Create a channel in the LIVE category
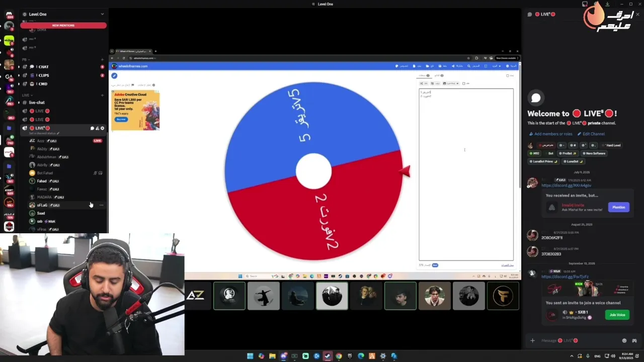The image size is (644, 362). coord(102,95)
